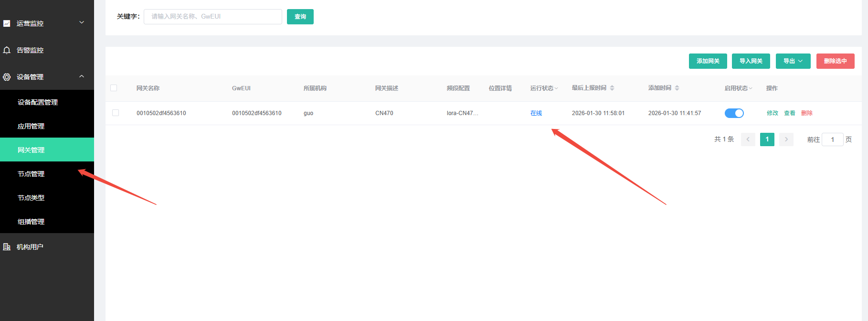
Task: Sort by 添加时间 using sort arrows
Action: 677,88
